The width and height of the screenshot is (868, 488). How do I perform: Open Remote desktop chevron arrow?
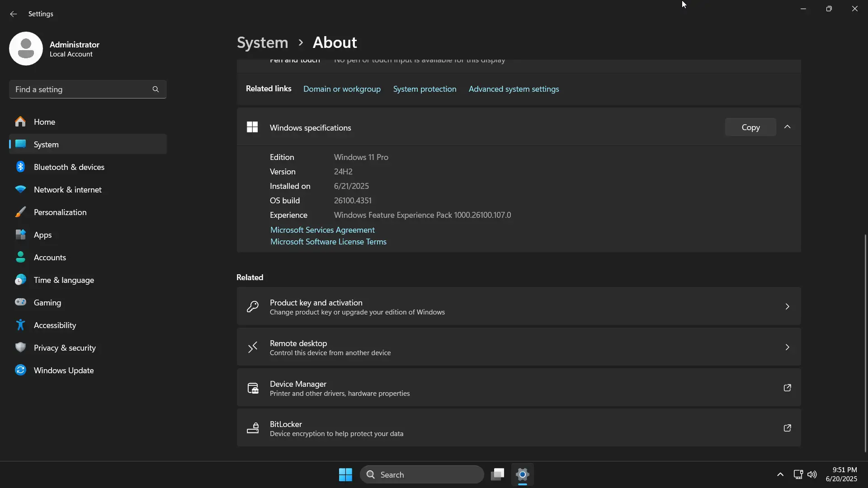coord(787,347)
